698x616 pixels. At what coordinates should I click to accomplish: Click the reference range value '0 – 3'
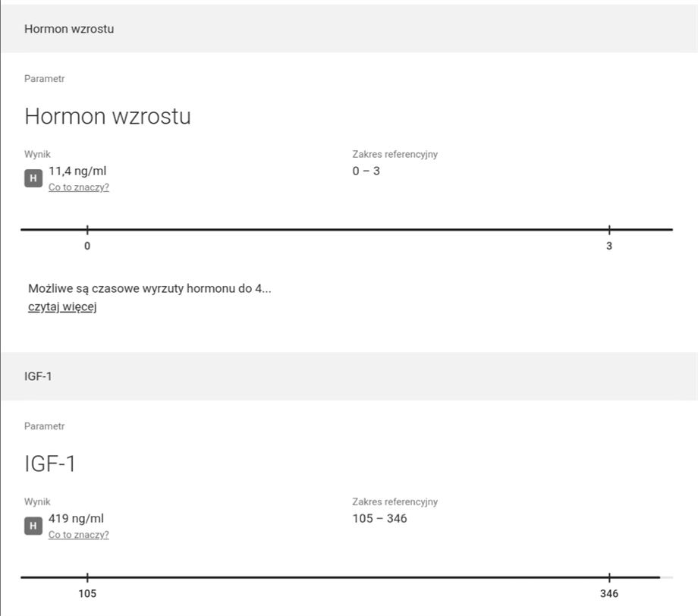pos(366,171)
